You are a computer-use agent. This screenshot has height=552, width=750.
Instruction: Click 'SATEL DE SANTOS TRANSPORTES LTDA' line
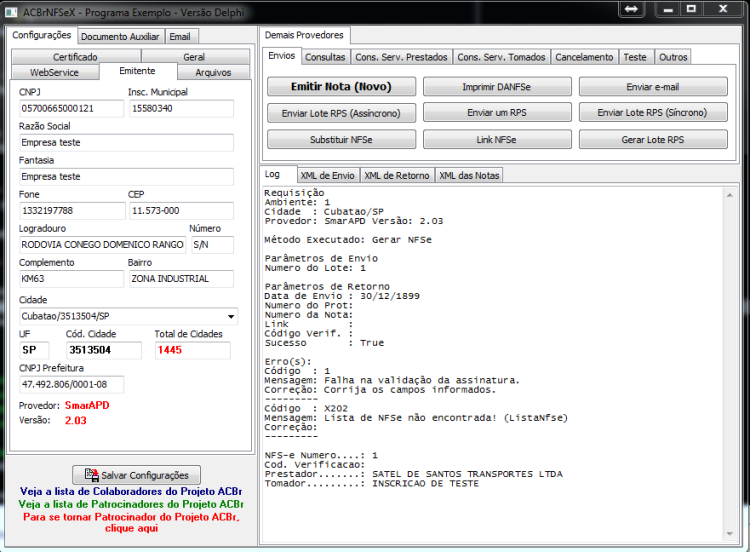[x=467, y=474]
